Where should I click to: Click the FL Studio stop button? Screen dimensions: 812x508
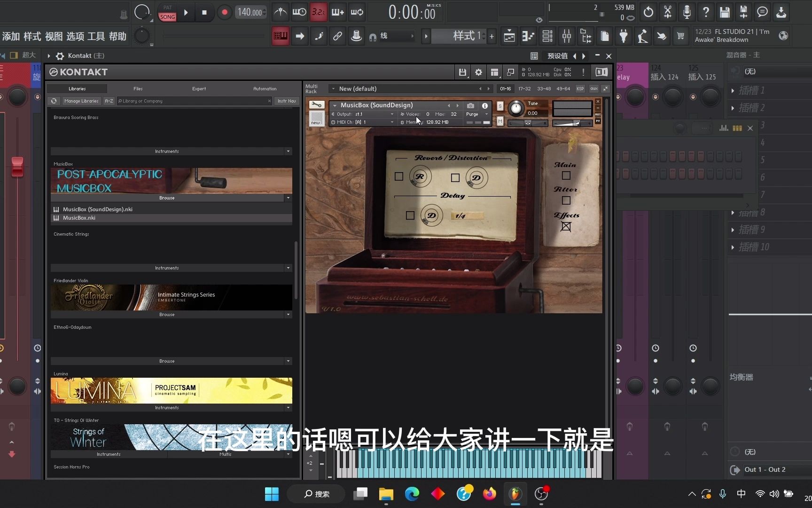coord(204,13)
